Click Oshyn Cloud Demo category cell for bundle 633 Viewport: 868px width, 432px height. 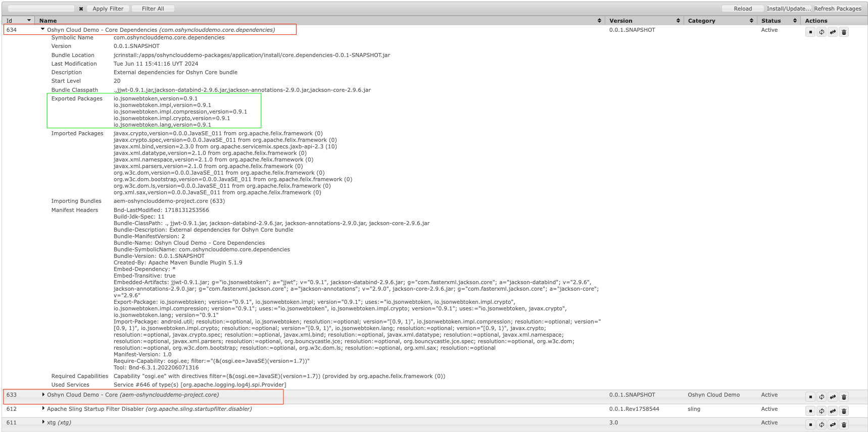[x=713, y=395]
